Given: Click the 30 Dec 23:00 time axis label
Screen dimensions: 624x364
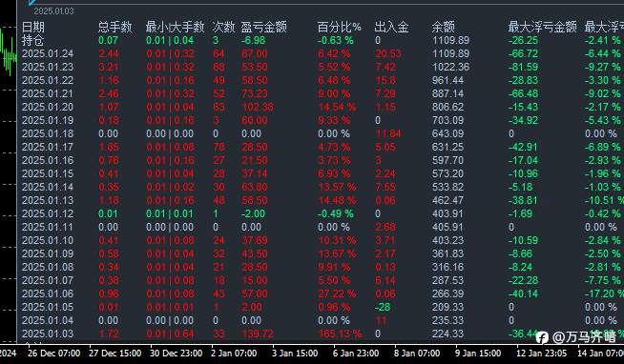Looking at the screenshot, I should (177, 353).
